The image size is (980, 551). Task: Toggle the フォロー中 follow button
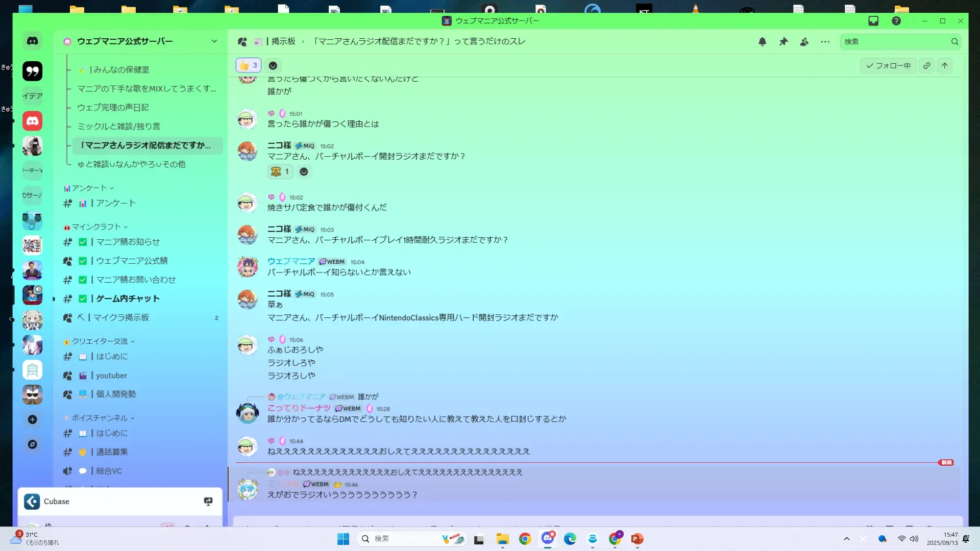(889, 66)
